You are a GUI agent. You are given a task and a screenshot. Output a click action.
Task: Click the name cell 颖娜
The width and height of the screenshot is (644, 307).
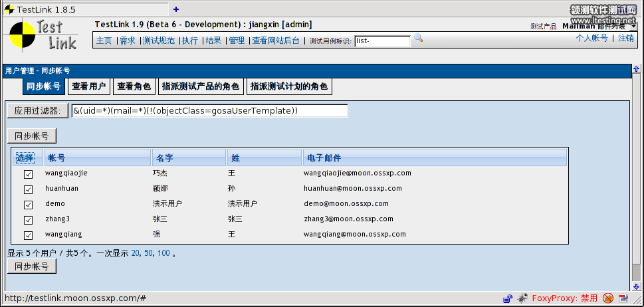click(160, 189)
